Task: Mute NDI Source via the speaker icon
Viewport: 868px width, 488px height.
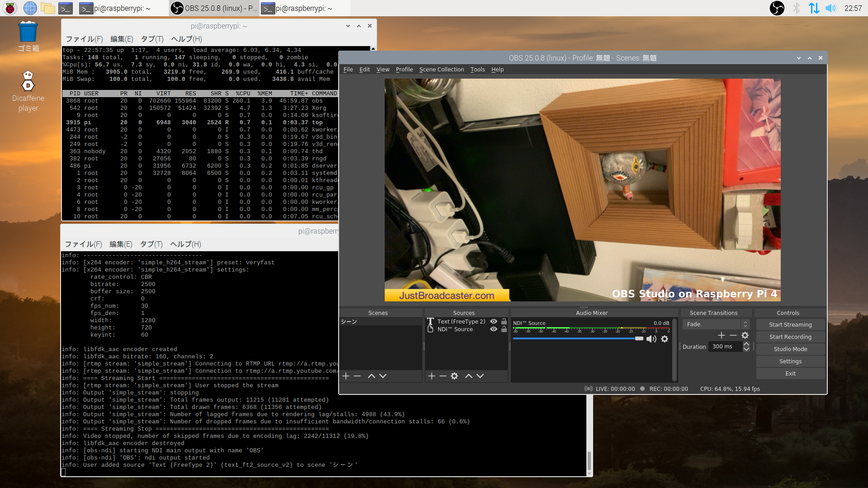Action: (651, 339)
